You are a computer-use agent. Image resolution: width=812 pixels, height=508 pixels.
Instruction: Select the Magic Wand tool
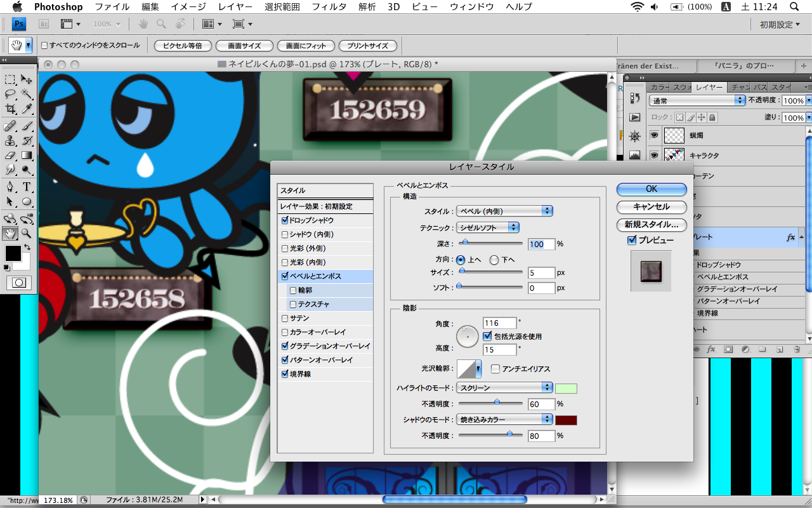click(x=27, y=94)
